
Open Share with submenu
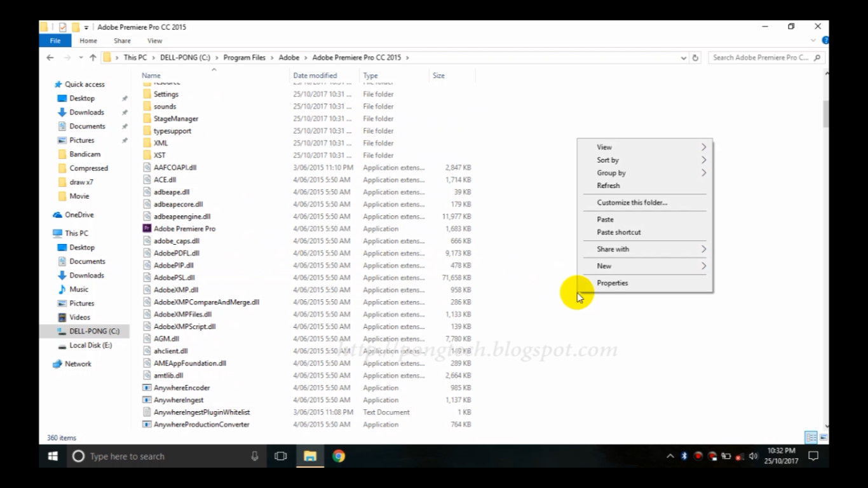645,249
